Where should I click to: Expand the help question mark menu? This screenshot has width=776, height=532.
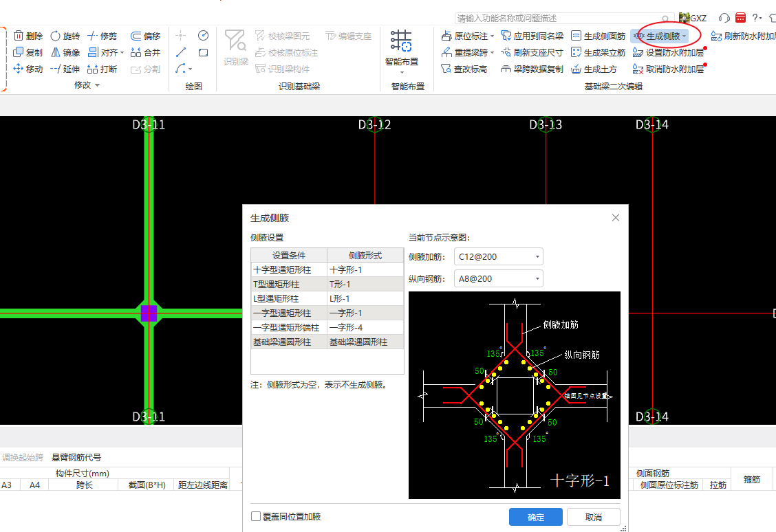coord(757,18)
